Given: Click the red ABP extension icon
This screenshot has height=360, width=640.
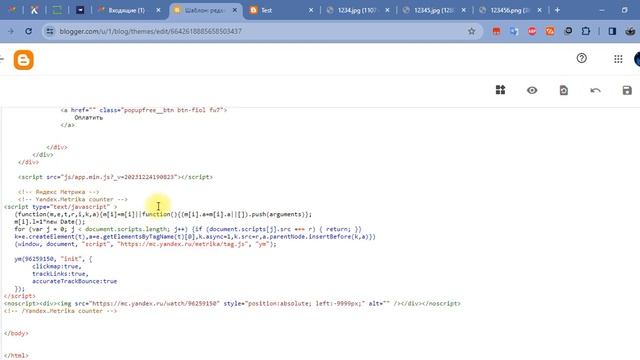Looking at the screenshot, I should [x=532, y=31].
